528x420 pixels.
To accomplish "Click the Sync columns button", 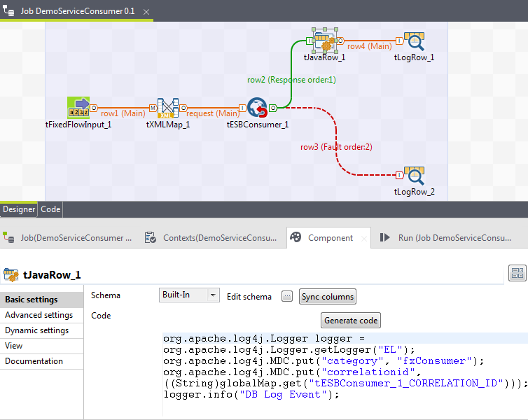I will point(328,296).
